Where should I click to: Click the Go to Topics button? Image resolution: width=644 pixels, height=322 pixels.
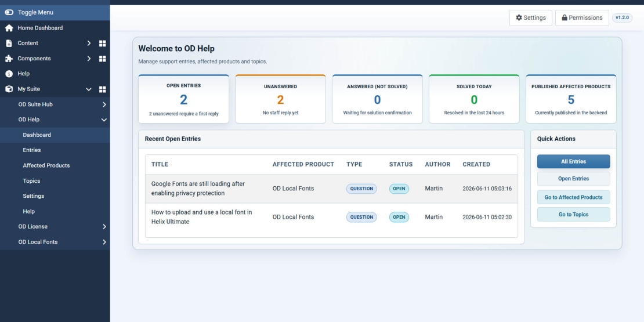point(573,215)
